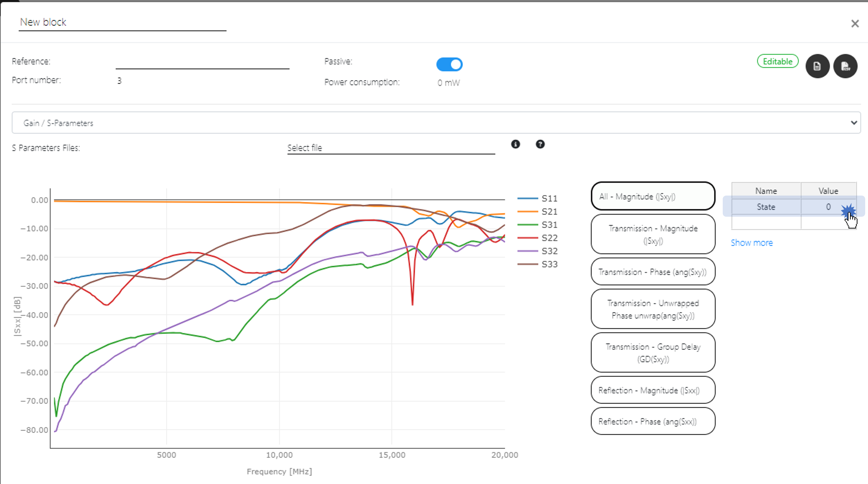Viewport: 868px width, 484px height.
Task: Toggle S31 trace in legend
Action: pos(537,225)
